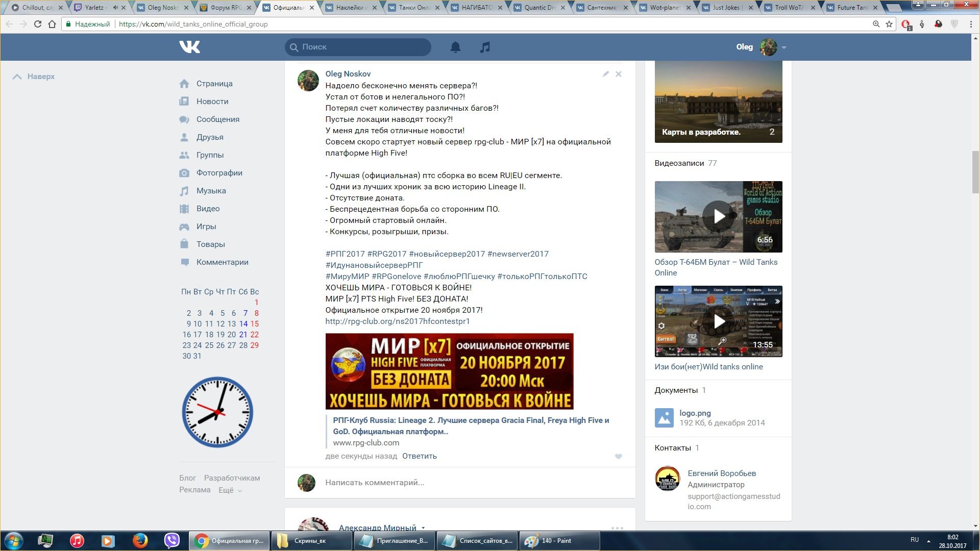Delete Oleg Noskov's post with X icon

tap(618, 74)
